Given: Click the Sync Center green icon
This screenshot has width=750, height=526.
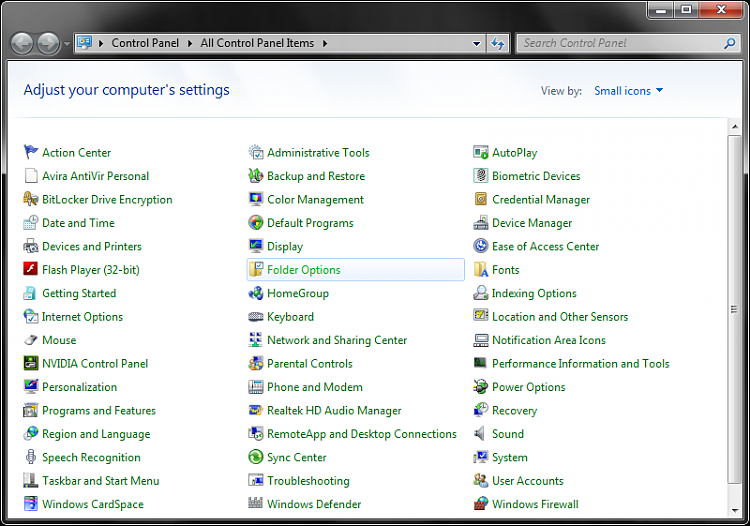Looking at the screenshot, I should tap(256, 457).
